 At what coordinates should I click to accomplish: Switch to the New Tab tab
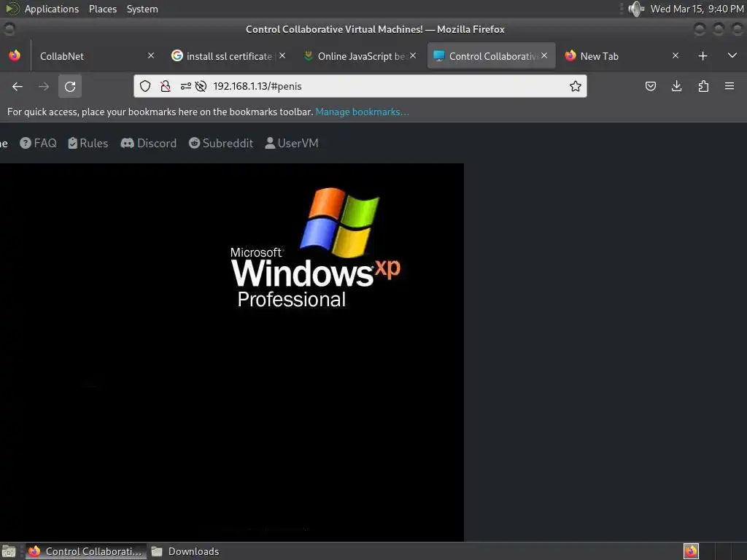pos(622,56)
